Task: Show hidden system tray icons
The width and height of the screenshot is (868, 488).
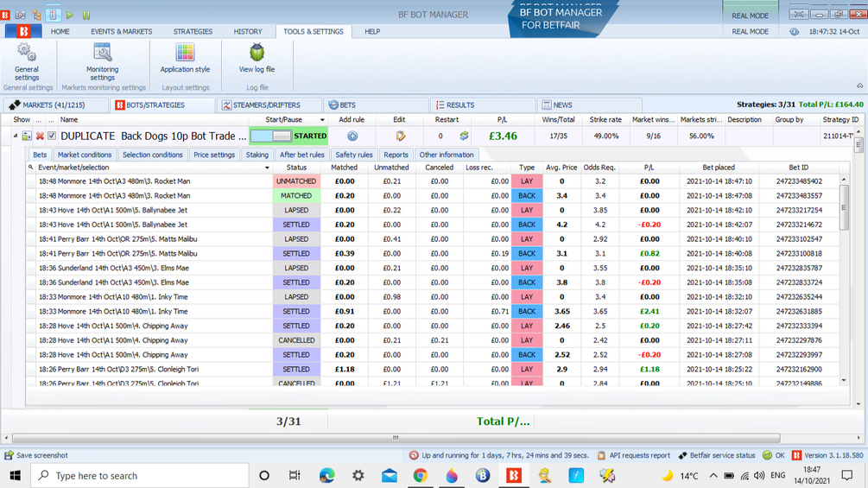Action: click(x=713, y=475)
